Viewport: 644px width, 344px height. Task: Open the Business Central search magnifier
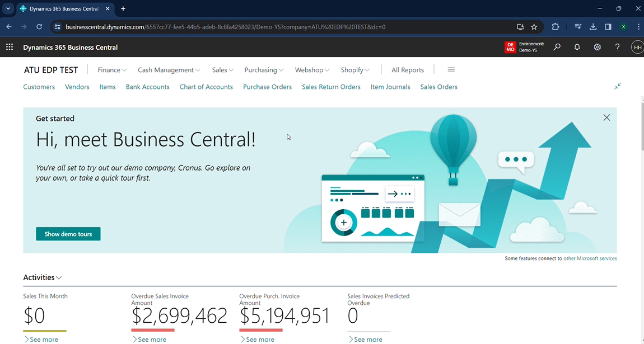(x=557, y=47)
